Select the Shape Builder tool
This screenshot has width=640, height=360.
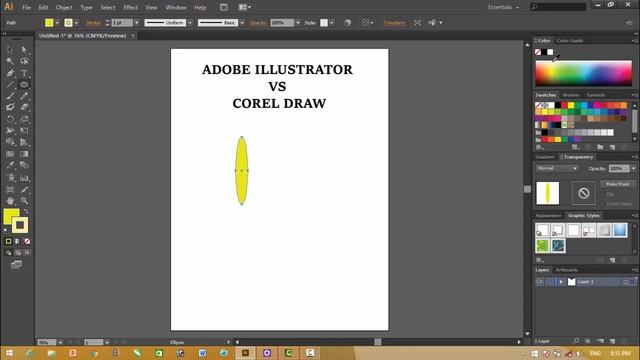tap(10, 142)
